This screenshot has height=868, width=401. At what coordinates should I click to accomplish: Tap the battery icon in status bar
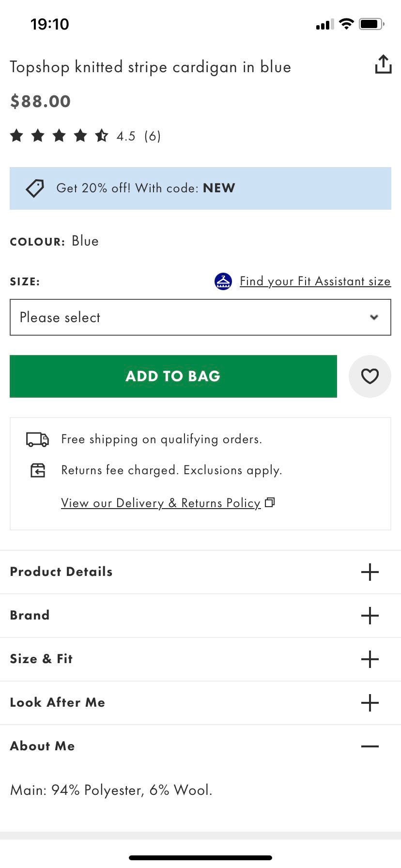point(371,24)
